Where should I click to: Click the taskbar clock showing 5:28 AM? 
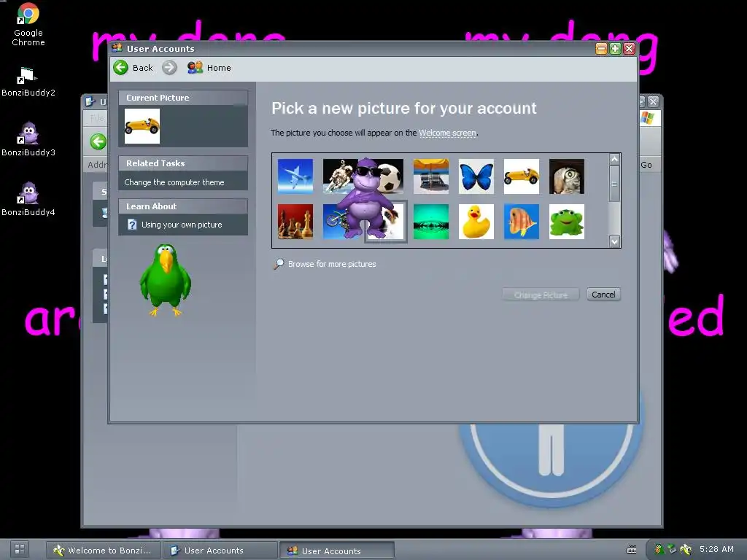coord(716,549)
